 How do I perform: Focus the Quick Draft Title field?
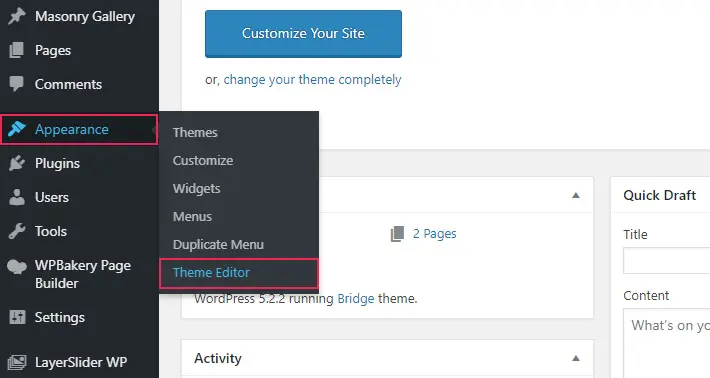pos(667,260)
